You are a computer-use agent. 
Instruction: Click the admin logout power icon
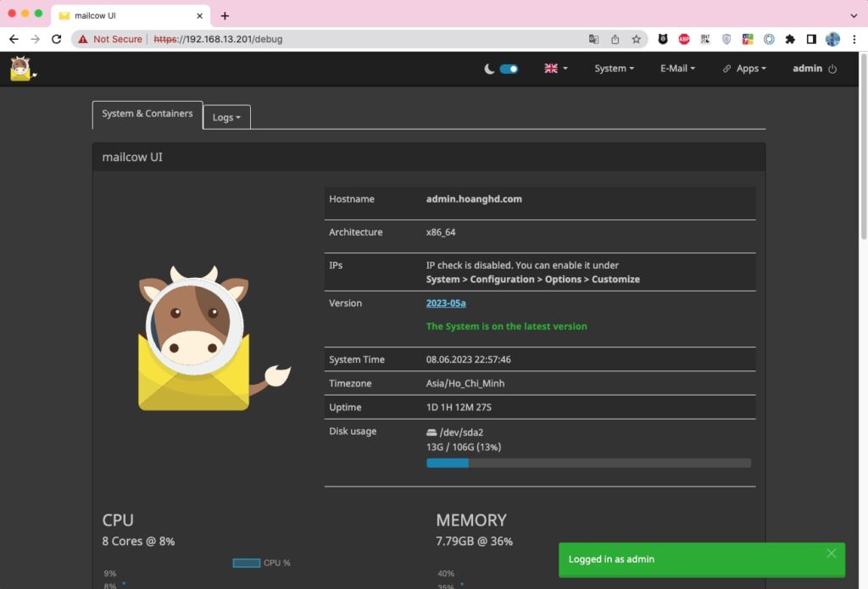(832, 69)
